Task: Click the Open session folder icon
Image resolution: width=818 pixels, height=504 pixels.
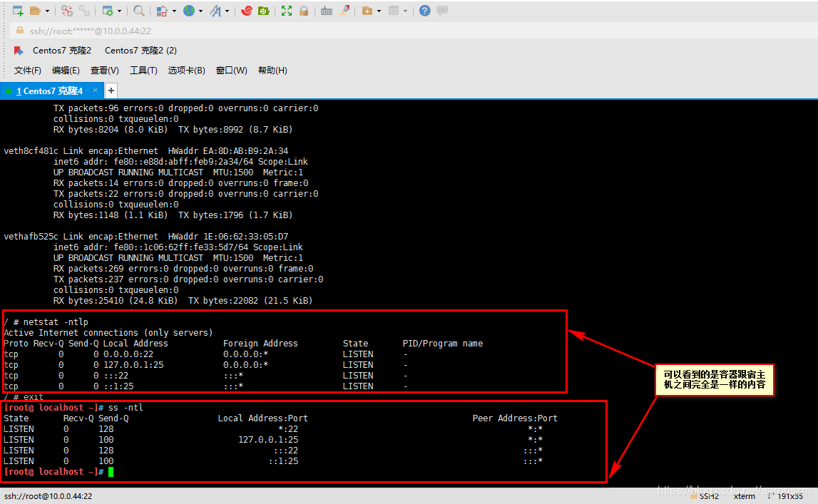Action: pyautogui.click(x=36, y=11)
